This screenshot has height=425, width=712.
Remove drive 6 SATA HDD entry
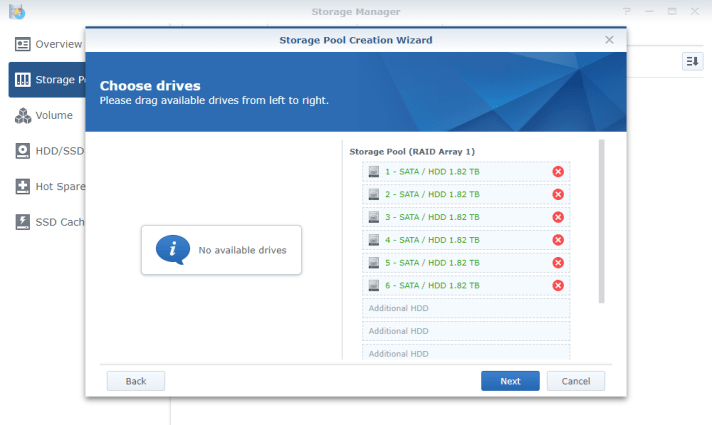[x=558, y=286]
